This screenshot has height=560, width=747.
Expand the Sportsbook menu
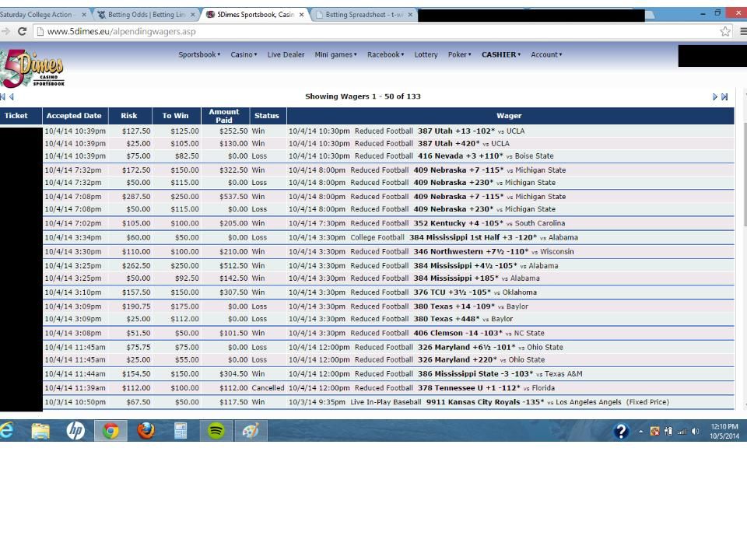pos(199,54)
